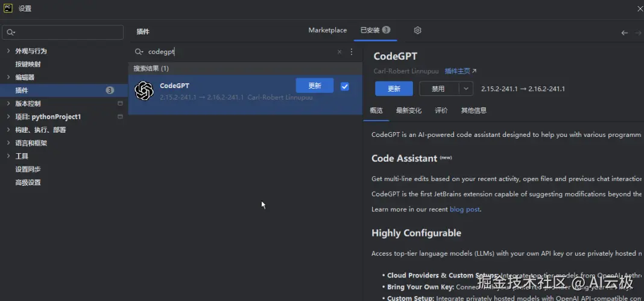Expand the 工具 settings section
644x301 pixels.
(x=8, y=156)
